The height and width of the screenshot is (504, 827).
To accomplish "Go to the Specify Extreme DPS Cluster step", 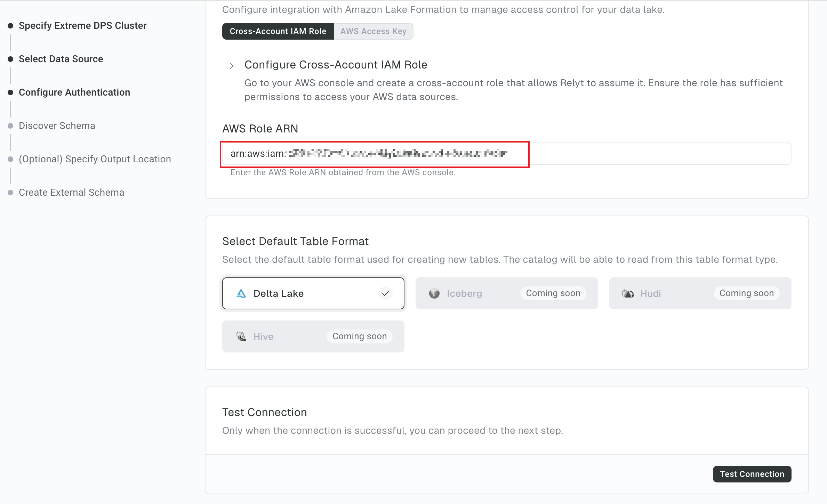I will [x=82, y=26].
